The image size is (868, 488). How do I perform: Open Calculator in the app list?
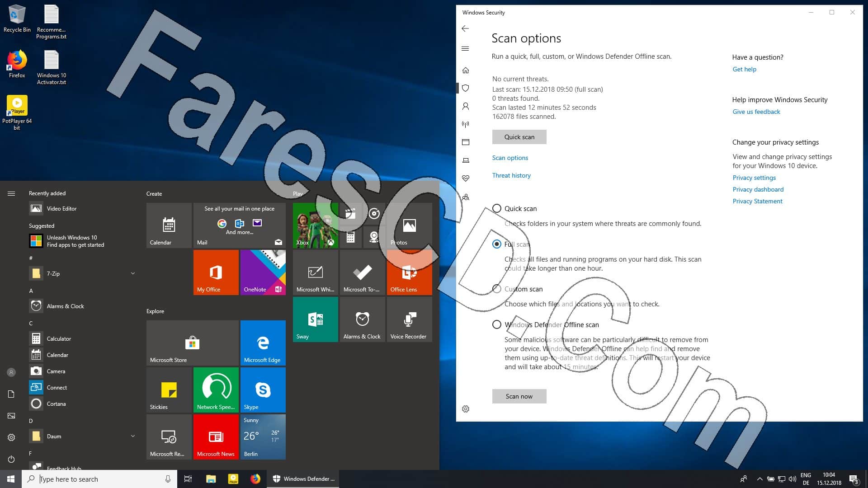82,338
